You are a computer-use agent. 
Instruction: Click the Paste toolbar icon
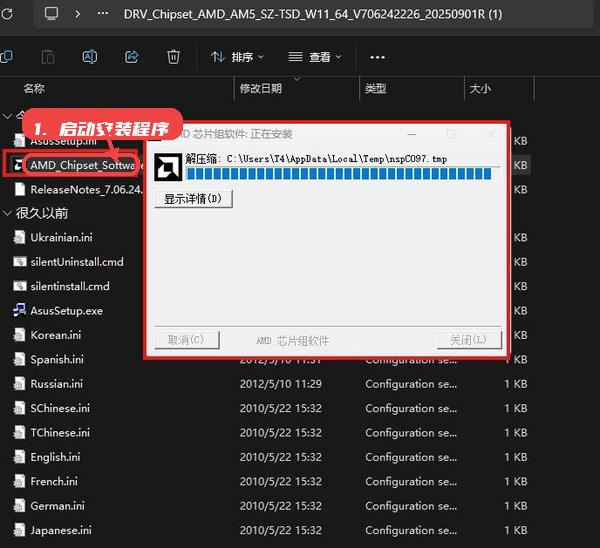[48, 57]
